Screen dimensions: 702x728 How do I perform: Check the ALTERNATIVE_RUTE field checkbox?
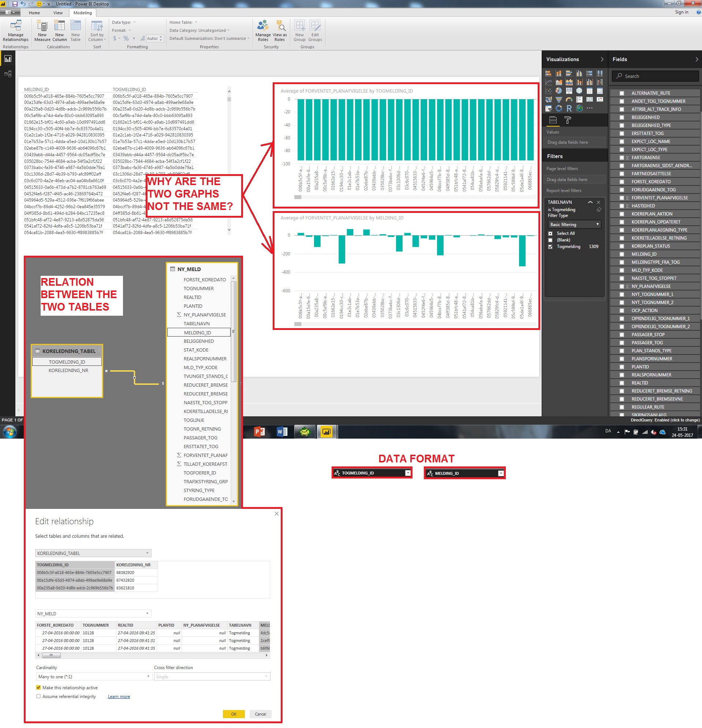tap(622, 93)
